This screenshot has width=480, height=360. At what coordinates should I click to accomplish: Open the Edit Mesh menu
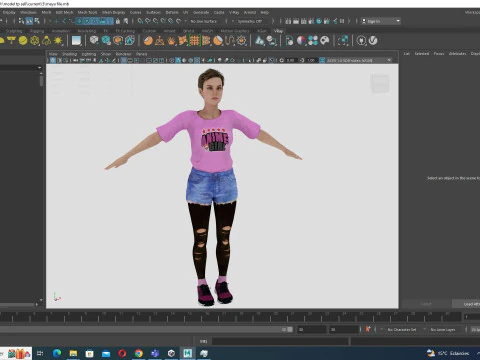(x=64, y=12)
